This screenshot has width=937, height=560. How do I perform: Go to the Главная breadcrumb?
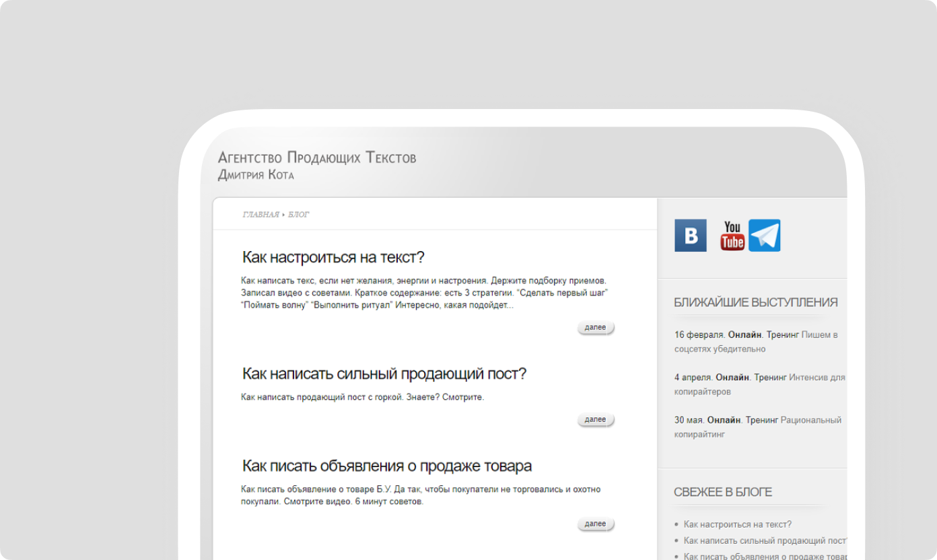(261, 215)
